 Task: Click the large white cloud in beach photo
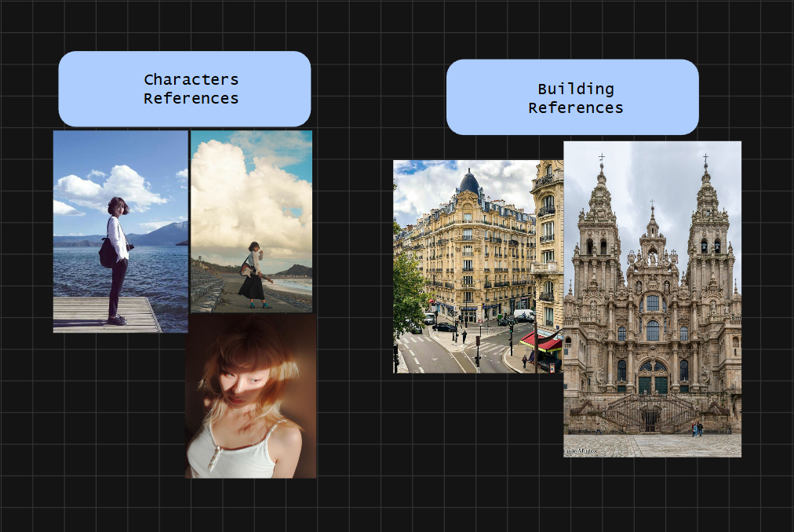pos(243,188)
